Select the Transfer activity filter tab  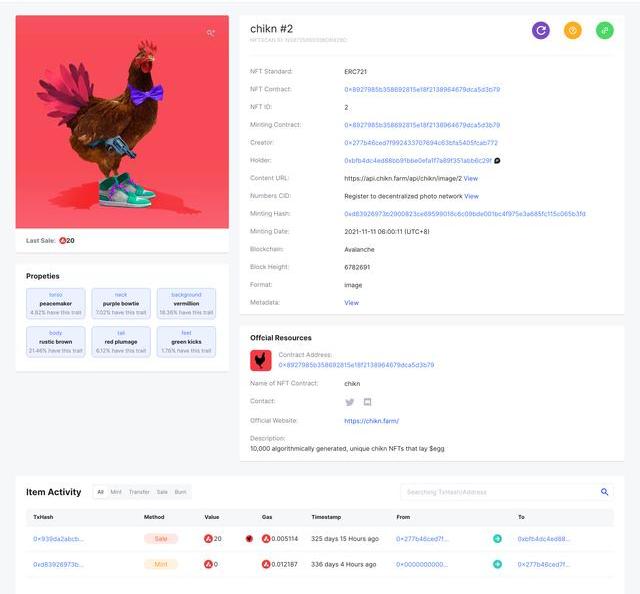139,492
